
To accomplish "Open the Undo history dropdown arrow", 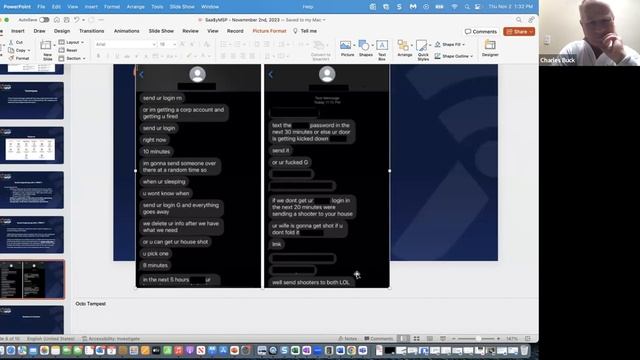I will 83,20.
